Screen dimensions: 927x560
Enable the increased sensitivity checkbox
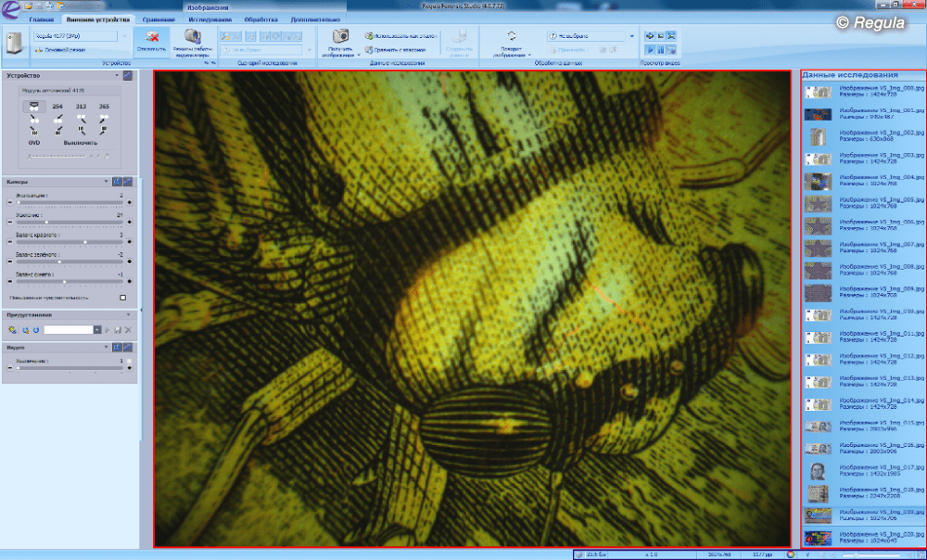[123, 298]
